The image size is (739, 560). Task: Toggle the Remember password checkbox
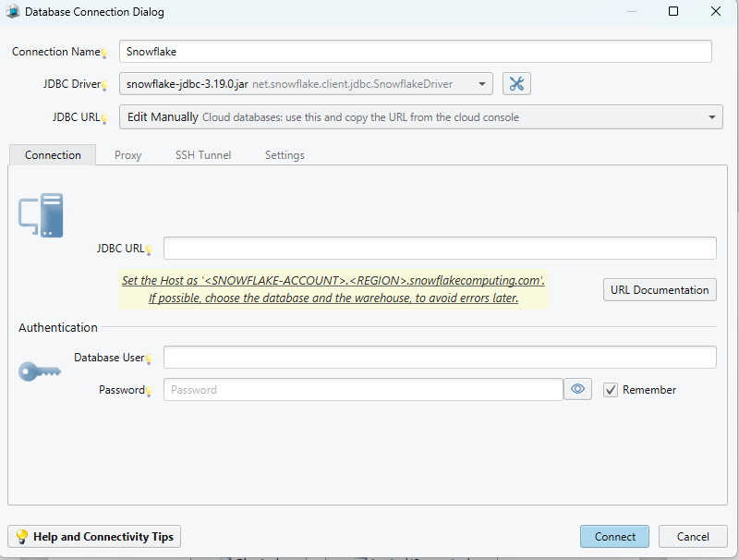tap(611, 390)
